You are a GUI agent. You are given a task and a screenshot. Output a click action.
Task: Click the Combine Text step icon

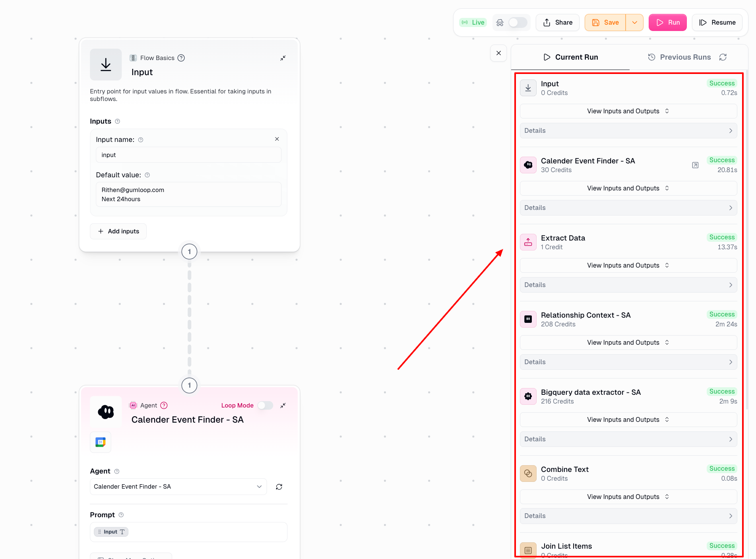tap(528, 474)
